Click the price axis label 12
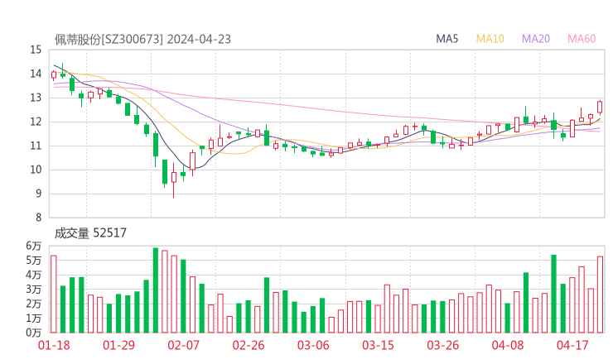 [x=36, y=122]
